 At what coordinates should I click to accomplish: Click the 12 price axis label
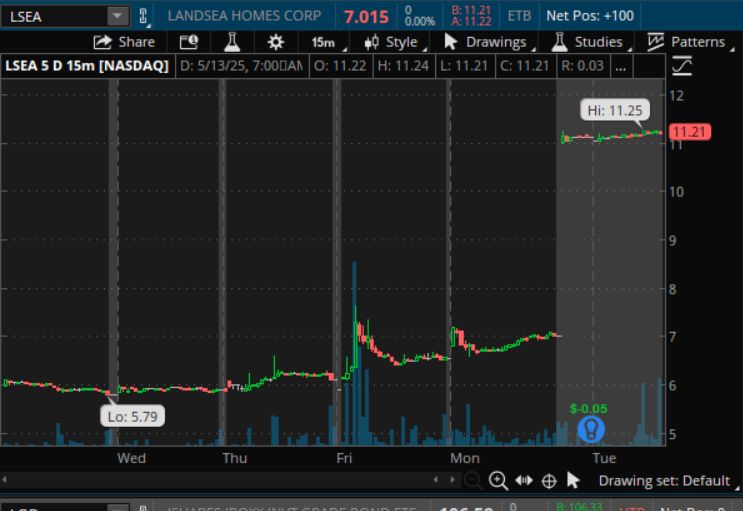coord(676,96)
